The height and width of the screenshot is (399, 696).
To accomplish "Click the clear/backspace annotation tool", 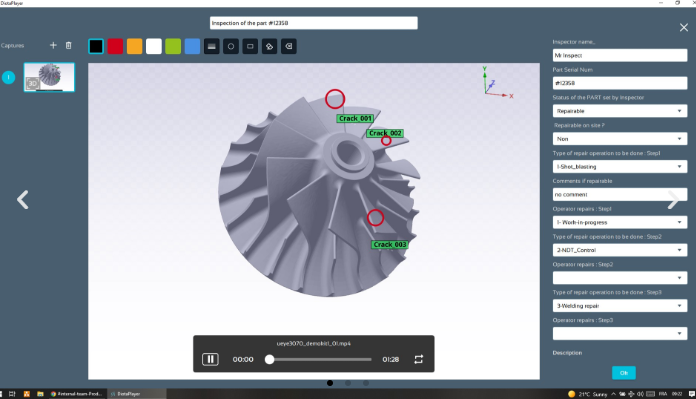I will tap(289, 46).
